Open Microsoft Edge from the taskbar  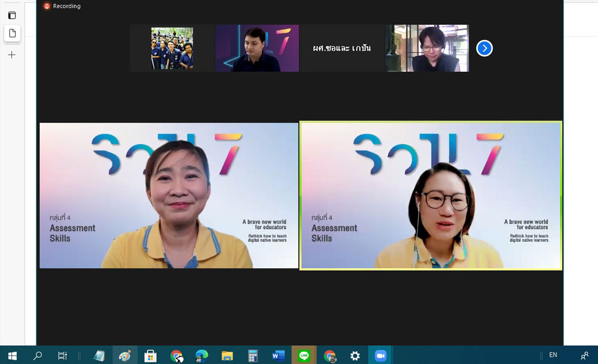click(x=202, y=355)
